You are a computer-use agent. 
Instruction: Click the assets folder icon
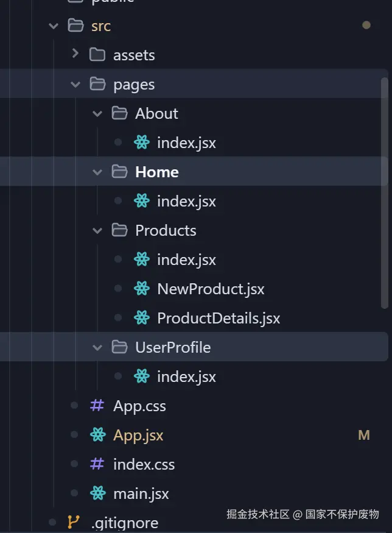97,55
